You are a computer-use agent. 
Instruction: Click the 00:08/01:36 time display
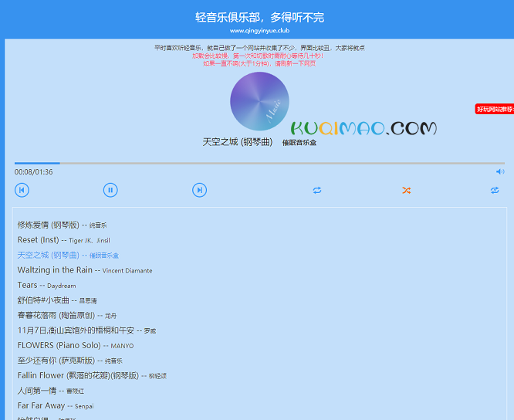tap(33, 172)
